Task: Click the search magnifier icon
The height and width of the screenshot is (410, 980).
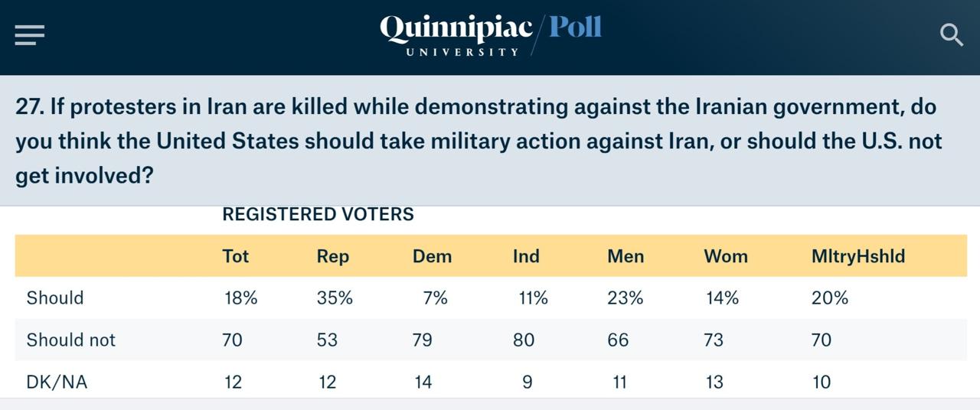Action: (x=951, y=35)
